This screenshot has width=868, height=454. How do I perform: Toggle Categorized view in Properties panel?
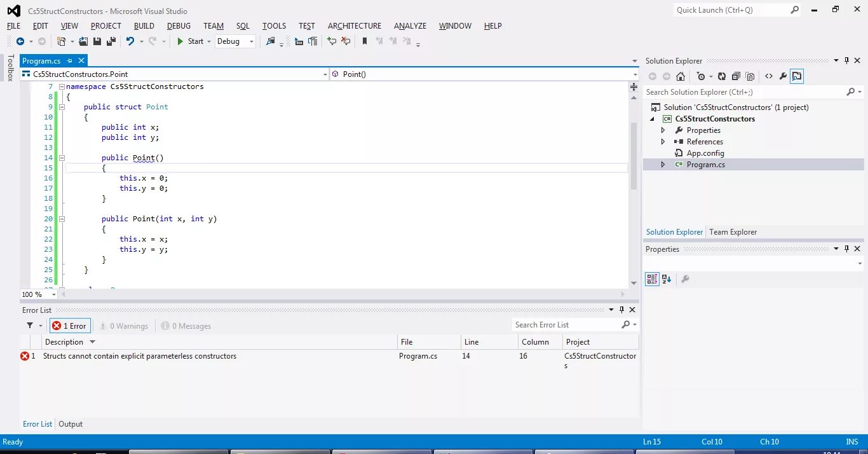tap(652, 279)
